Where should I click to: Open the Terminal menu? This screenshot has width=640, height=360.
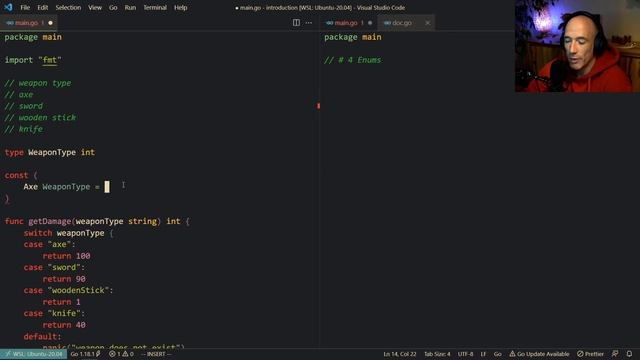155,7
